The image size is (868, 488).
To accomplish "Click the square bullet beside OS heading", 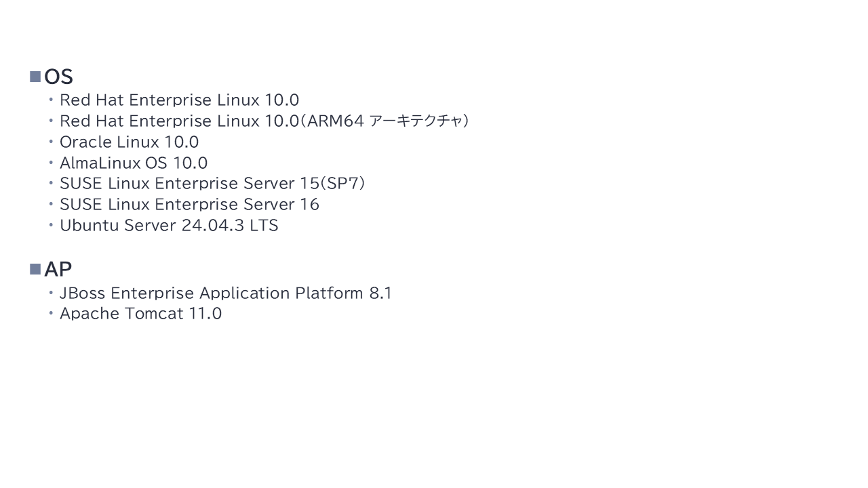I will (35, 77).
